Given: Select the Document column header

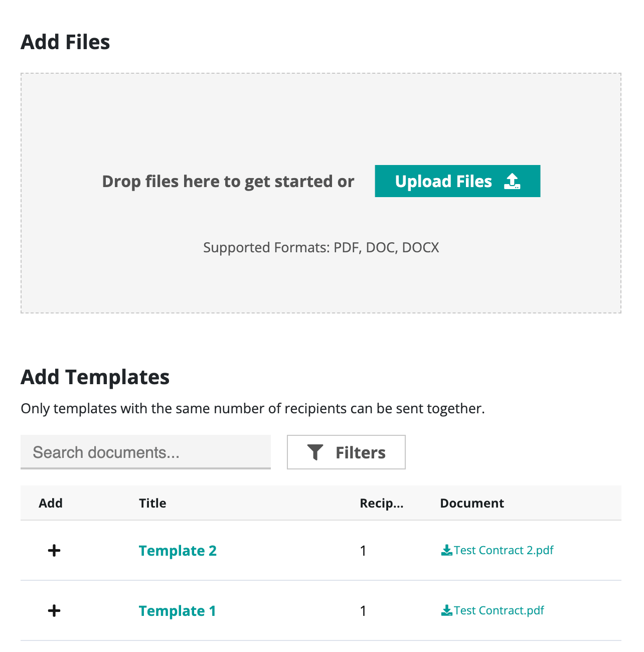Looking at the screenshot, I should 471,503.
